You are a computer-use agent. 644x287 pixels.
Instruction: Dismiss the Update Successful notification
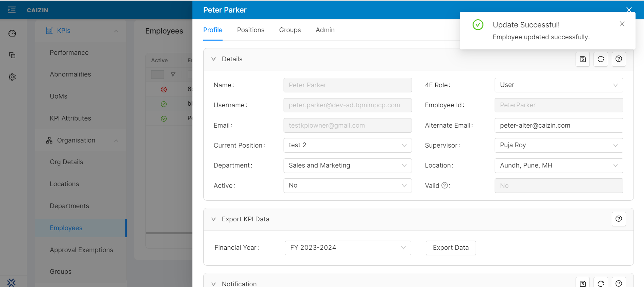pyautogui.click(x=622, y=24)
